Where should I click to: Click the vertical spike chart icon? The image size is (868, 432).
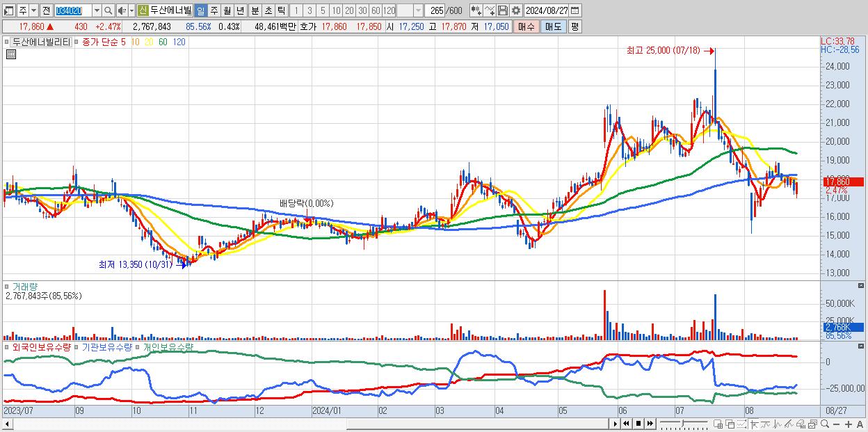coord(777,424)
